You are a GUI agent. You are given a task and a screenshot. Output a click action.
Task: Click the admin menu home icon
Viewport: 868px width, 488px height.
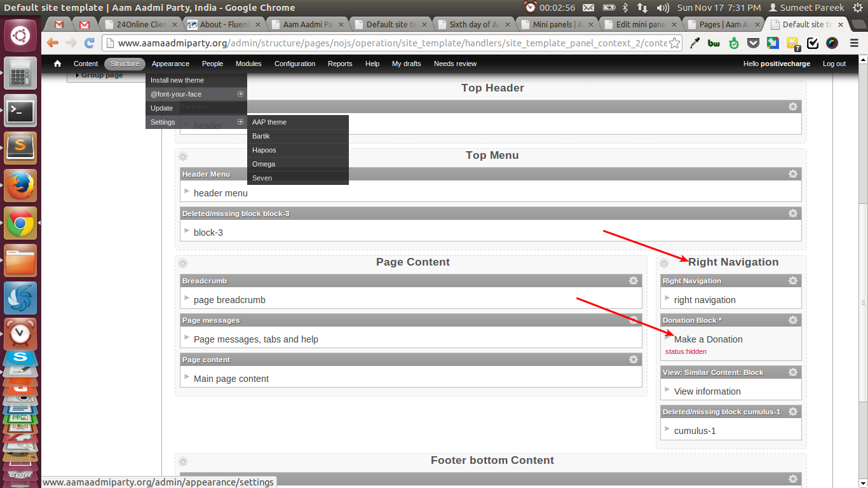pyautogui.click(x=58, y=64)
